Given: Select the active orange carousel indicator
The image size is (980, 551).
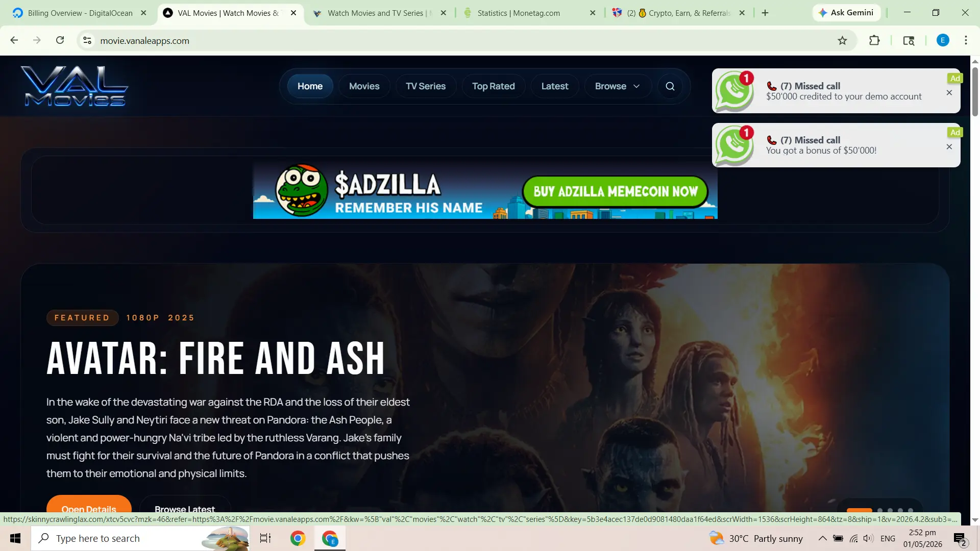Looking at the screenshot, I should click(x=860, y=510).
